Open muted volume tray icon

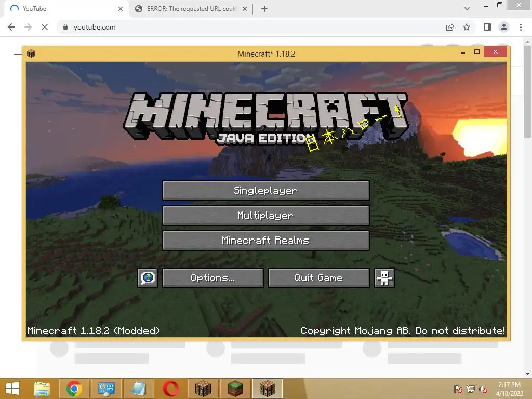pos(483,389)
